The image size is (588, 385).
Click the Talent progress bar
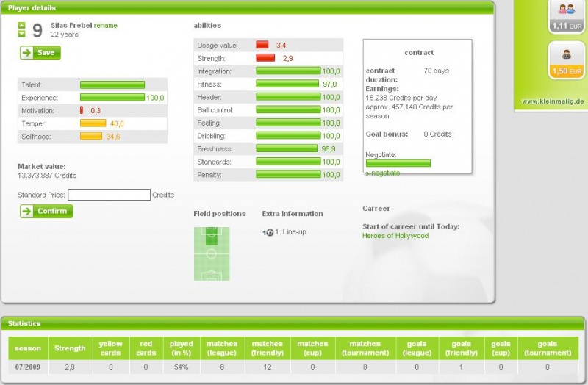tap(112, 84)
